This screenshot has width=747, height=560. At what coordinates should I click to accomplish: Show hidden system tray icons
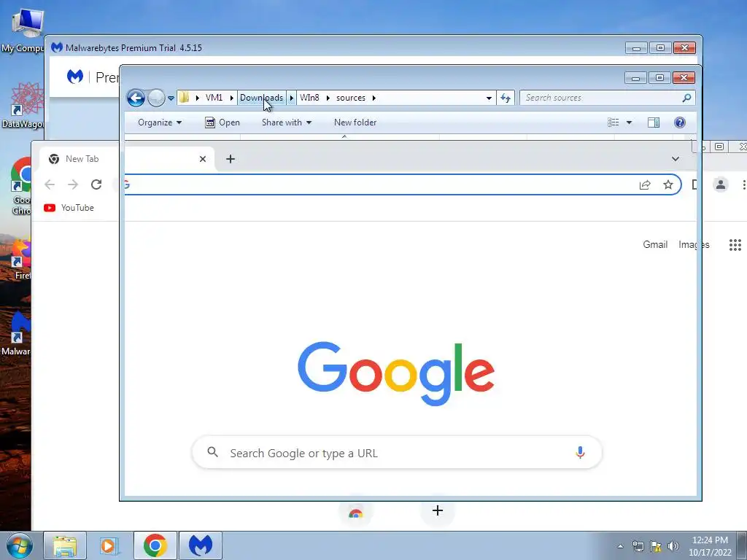(620, 546)
